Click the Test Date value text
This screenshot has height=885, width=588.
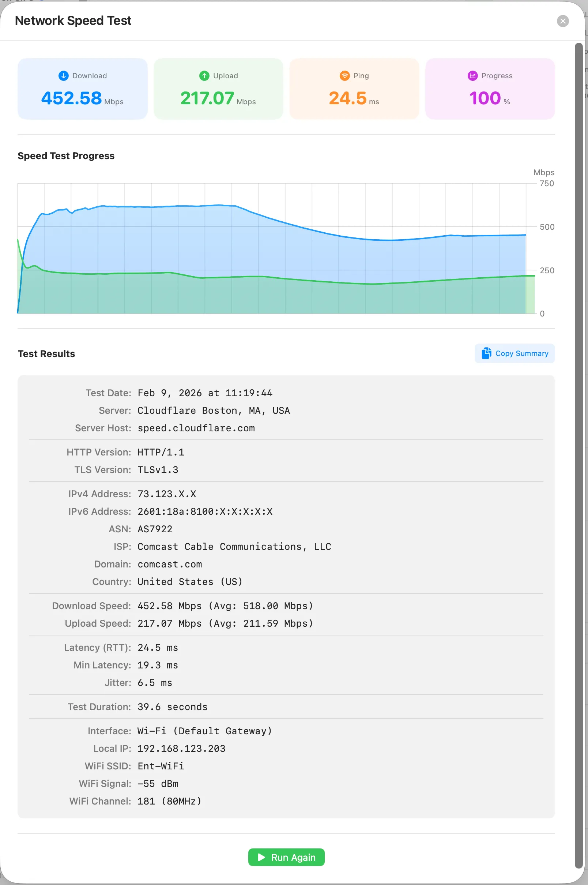tap(205, 393)
